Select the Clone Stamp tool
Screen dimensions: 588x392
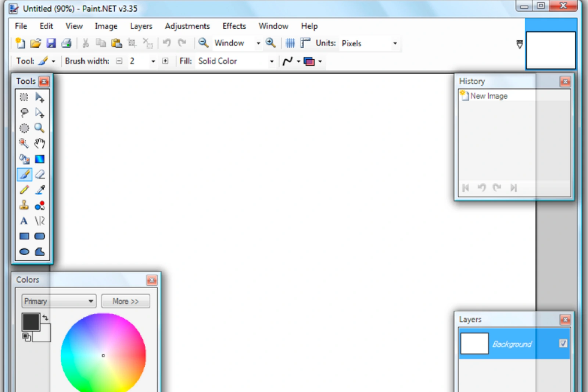[x=24, y=206]
